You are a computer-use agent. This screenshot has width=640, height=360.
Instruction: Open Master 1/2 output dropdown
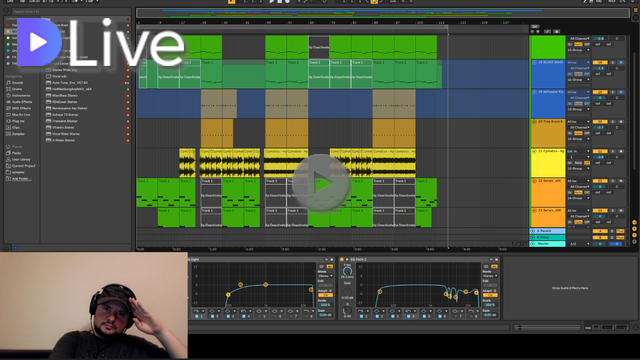click(579, 244)
